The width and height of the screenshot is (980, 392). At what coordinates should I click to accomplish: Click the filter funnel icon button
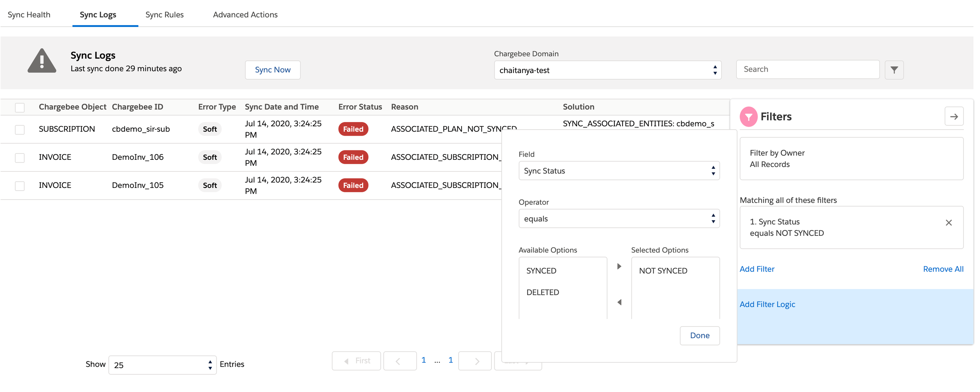tap(894, 70)
